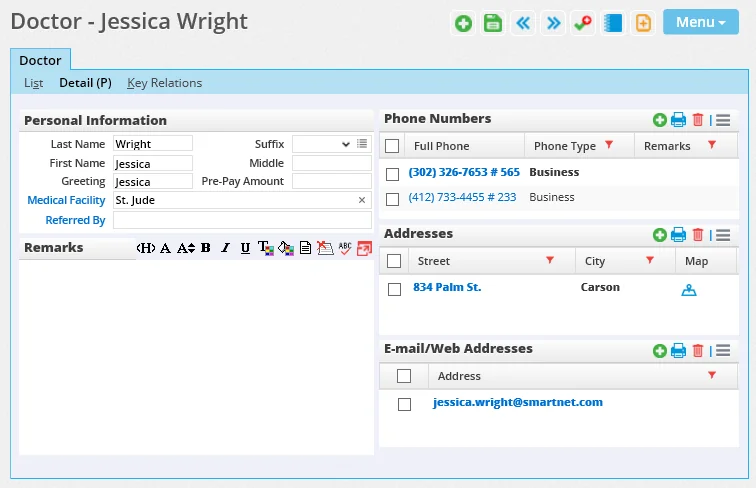Click the Last Name input field
This screenshot has height=488, width=756.
point(153,144)
